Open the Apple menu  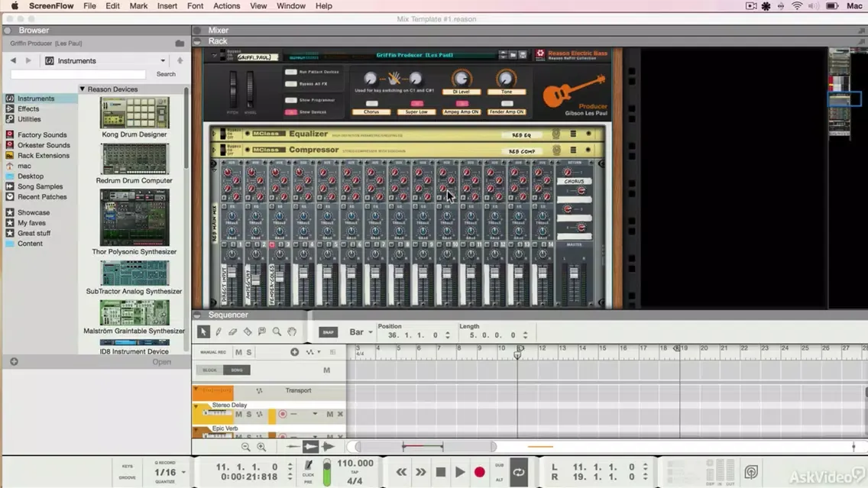pos(15,6)
